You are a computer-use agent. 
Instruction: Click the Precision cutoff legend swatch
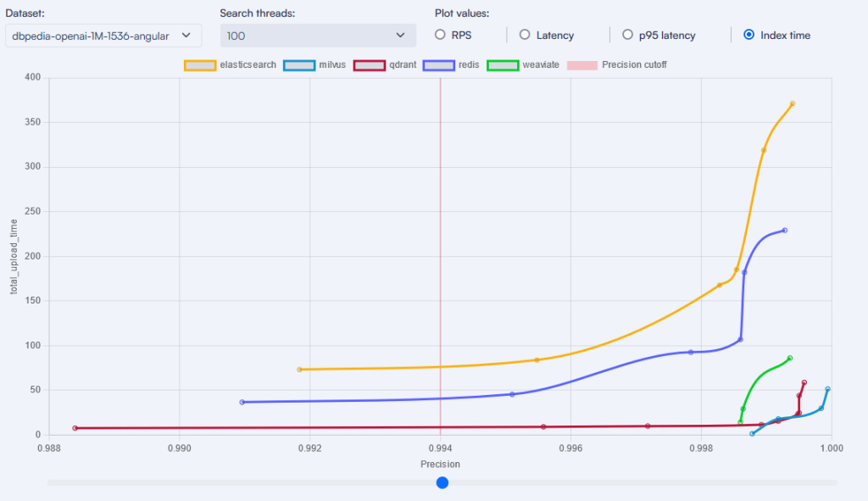click(x=583, y=64)
